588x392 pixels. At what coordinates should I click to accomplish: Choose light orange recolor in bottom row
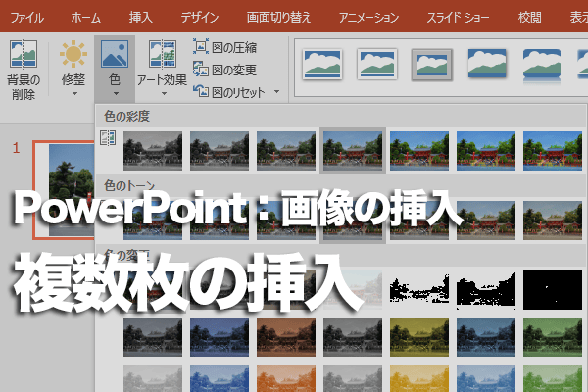286,378
